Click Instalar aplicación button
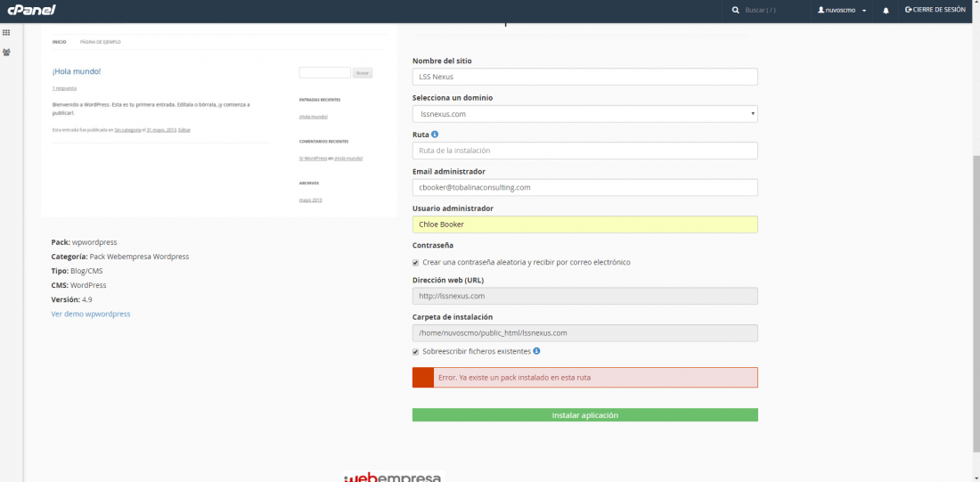980x482 pixels. tap(585, 415)
